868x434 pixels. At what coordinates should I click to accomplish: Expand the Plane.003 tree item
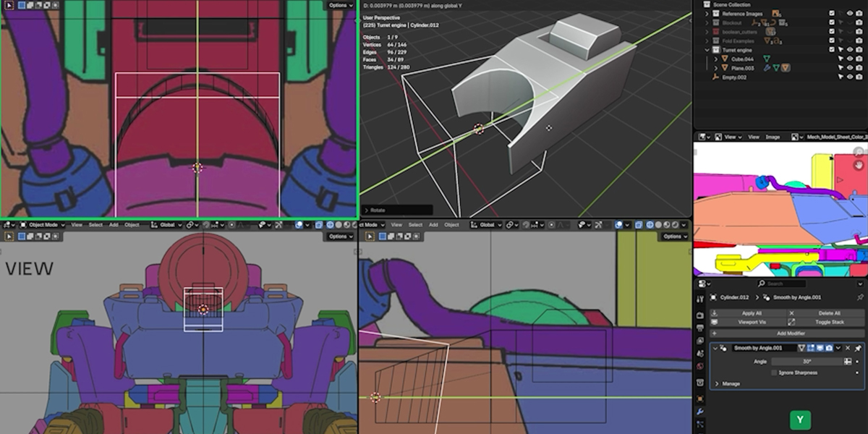pyautogui.click(x=716, y=68)
